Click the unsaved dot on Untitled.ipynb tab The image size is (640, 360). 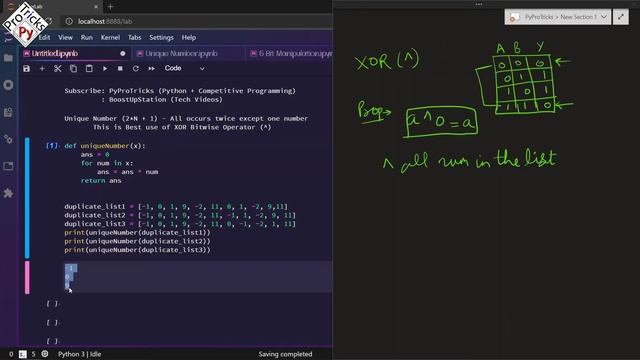tap(122, 53)
